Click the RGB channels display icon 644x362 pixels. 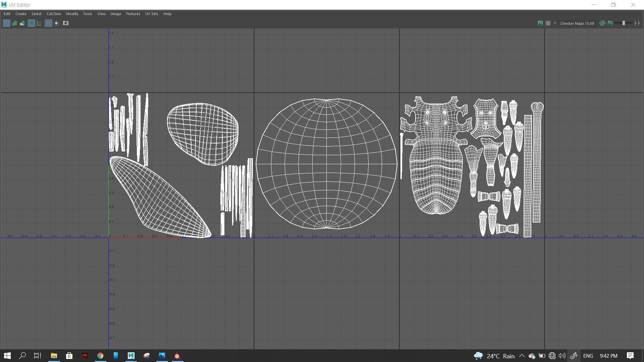pos(602,23)
